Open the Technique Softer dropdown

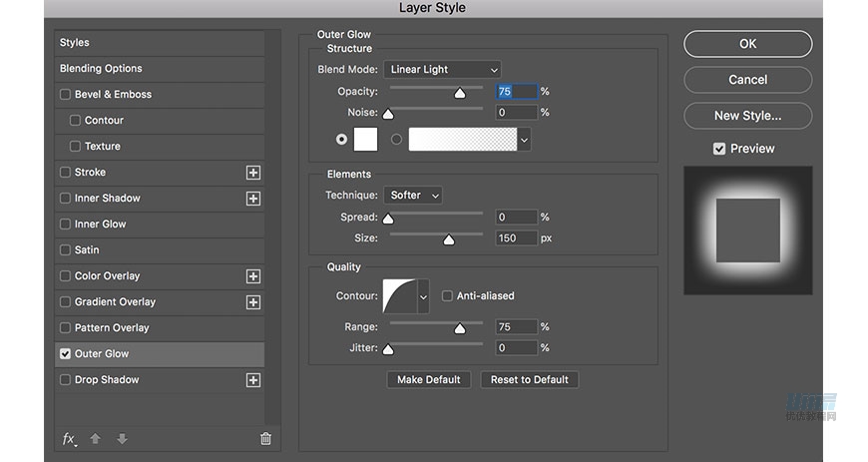coord(413,196)
